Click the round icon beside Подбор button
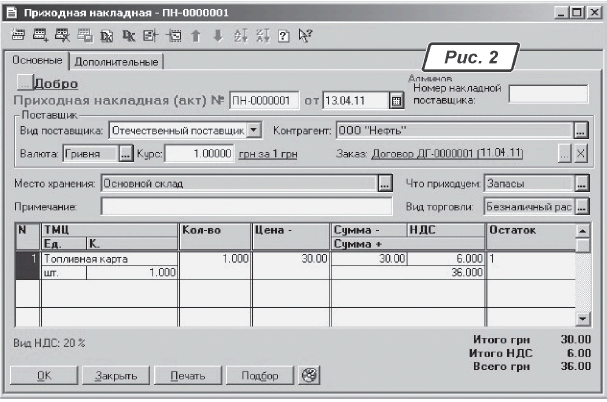 [x=310, y=376]
